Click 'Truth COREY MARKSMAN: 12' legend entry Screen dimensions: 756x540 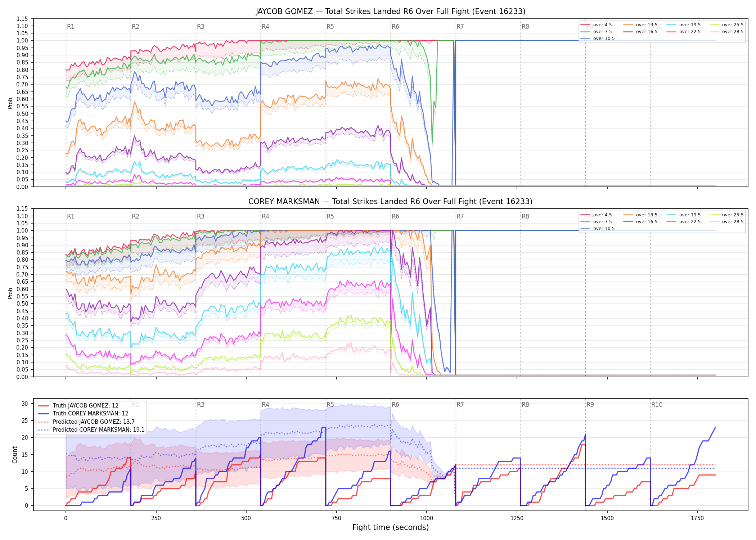[83, 414]
